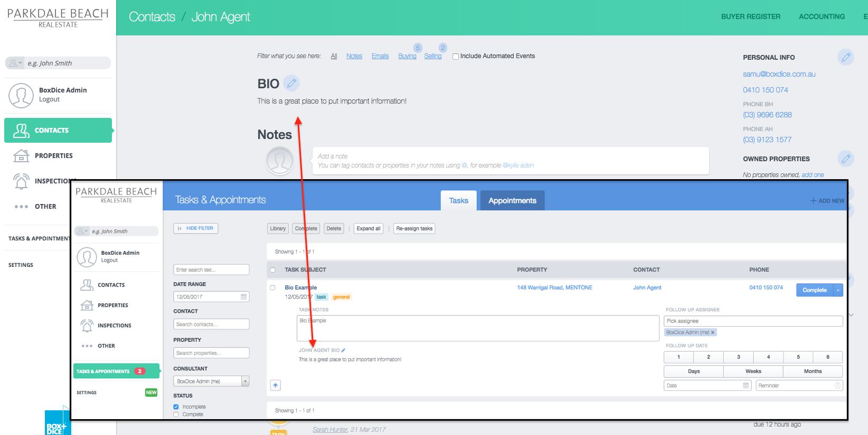This screenshot has width=868, height=435.
Task: Click the calendar icon in follow-up Date field
Action: pos(746,386)
